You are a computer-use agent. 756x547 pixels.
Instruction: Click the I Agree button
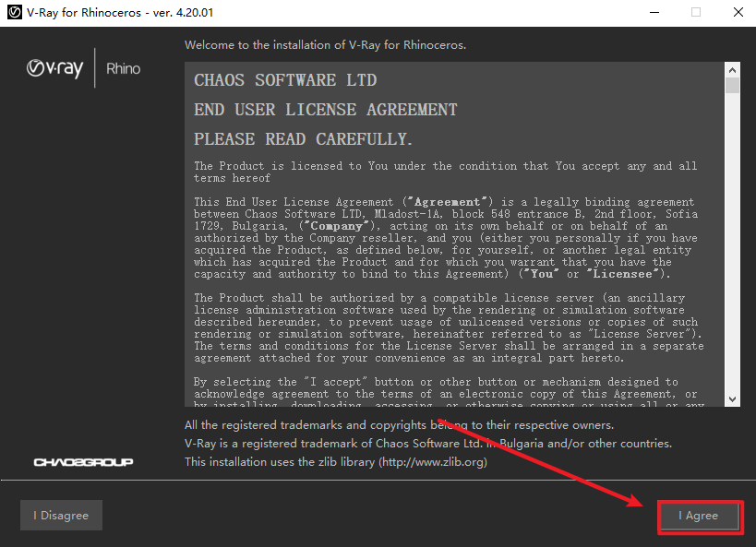point(698,516)
